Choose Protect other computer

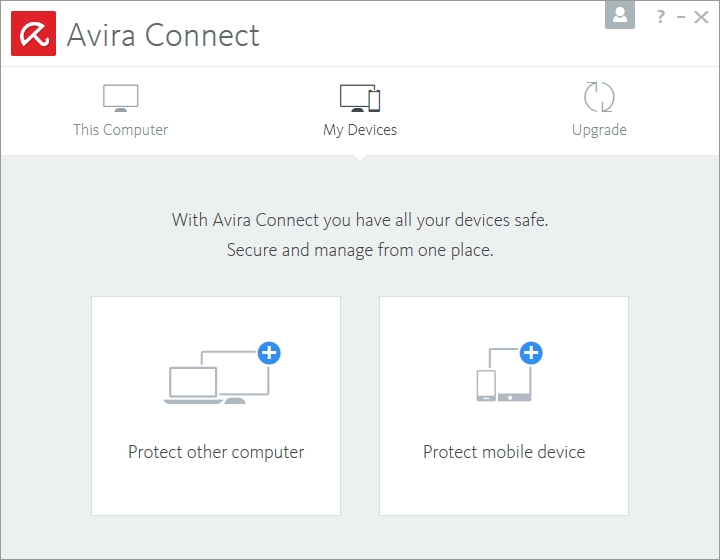(216, 452)
